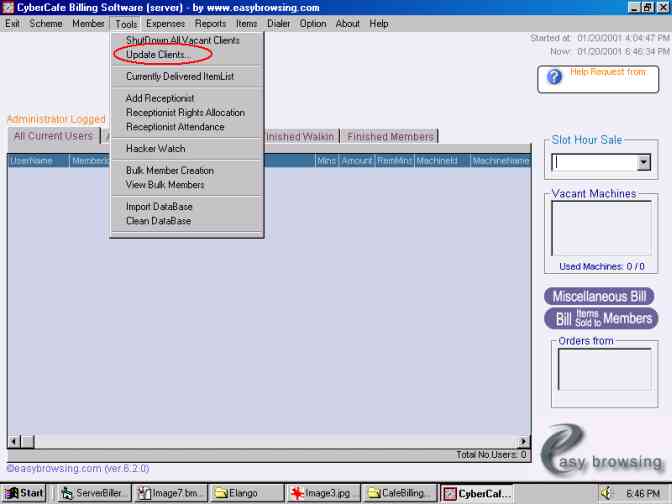Open the Expenses menu
The image size is (672, 504).
[x=165, y=23]
